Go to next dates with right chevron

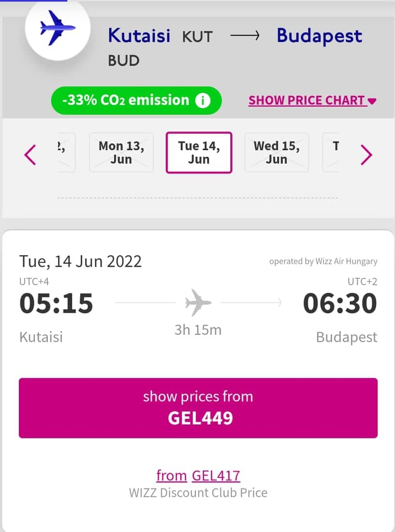(x=366, y=155)
